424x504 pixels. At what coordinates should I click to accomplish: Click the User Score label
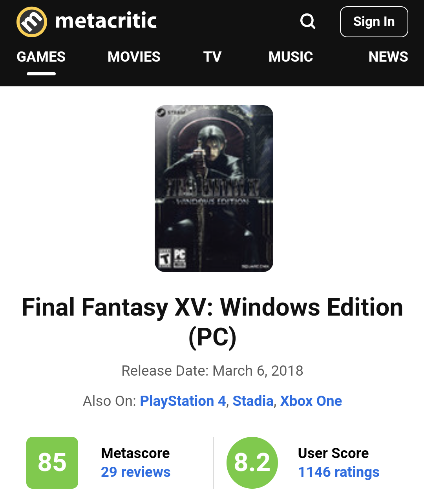tap(333, 453)
